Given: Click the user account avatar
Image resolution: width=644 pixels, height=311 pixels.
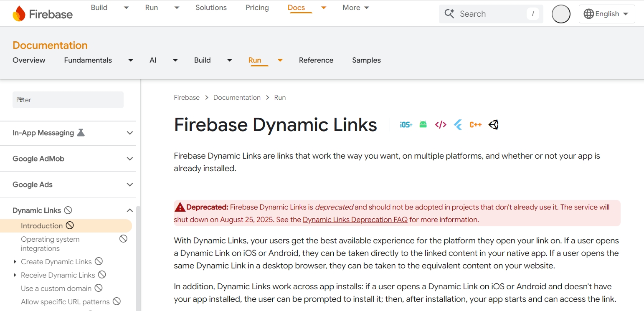Looking at the screenshot, I should 561,14.
